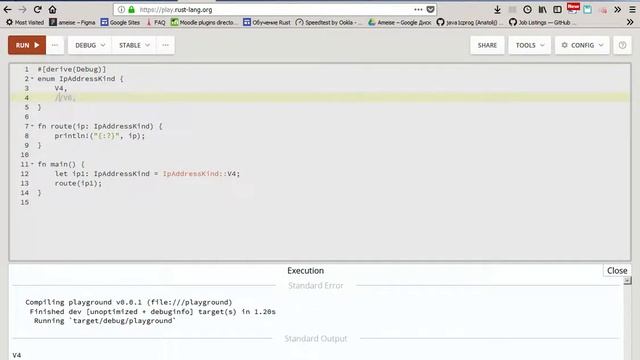Click line number 15 in gutter
Image resolution: width=640 pixels, height=360 pixels.
pos(25,202)
